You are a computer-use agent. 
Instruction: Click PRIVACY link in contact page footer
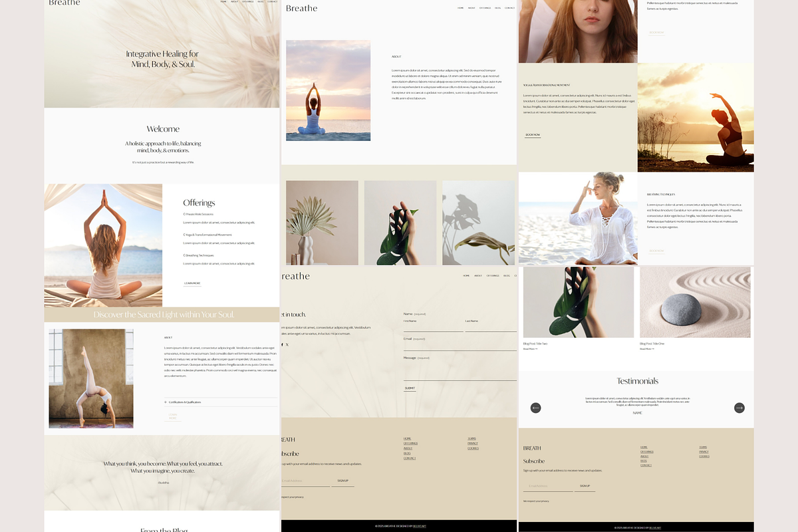[x=473, y=444]
